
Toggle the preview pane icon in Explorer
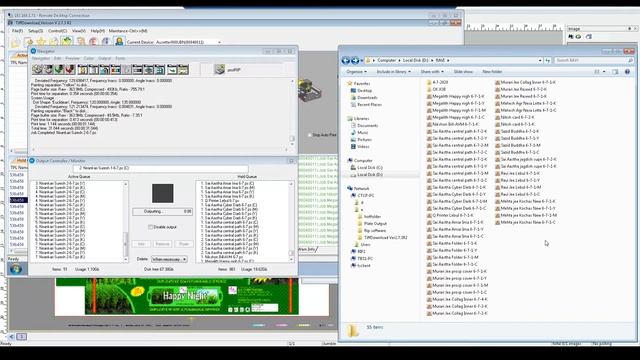[x=616, y=72]
